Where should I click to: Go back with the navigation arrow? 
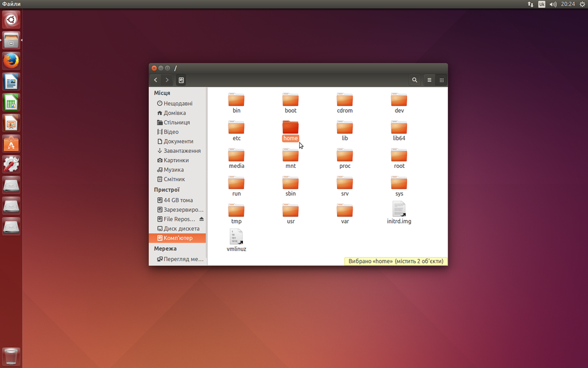[x=156, y=80]
